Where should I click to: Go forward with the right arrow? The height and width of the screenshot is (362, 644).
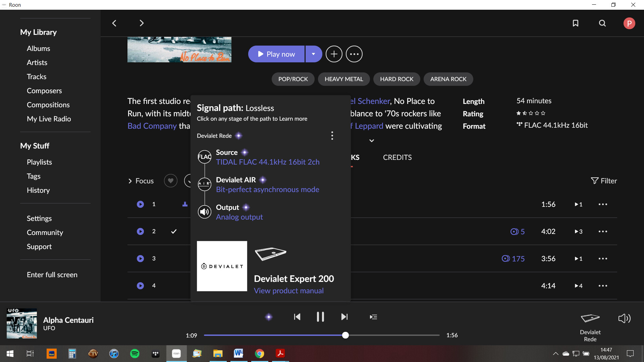point(142,23)
